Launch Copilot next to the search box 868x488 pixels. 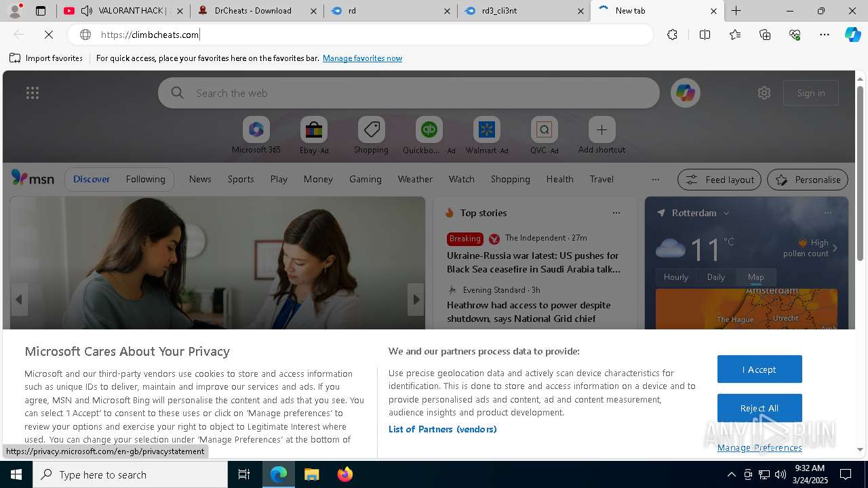pos(686,93)
